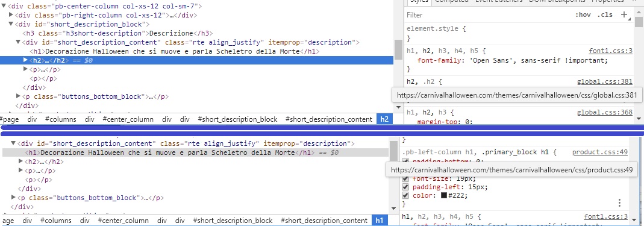Screen dimensions: 644x226
Task: Uncheck the color #222 property checkbox
Action: click(x=406, y=196)
